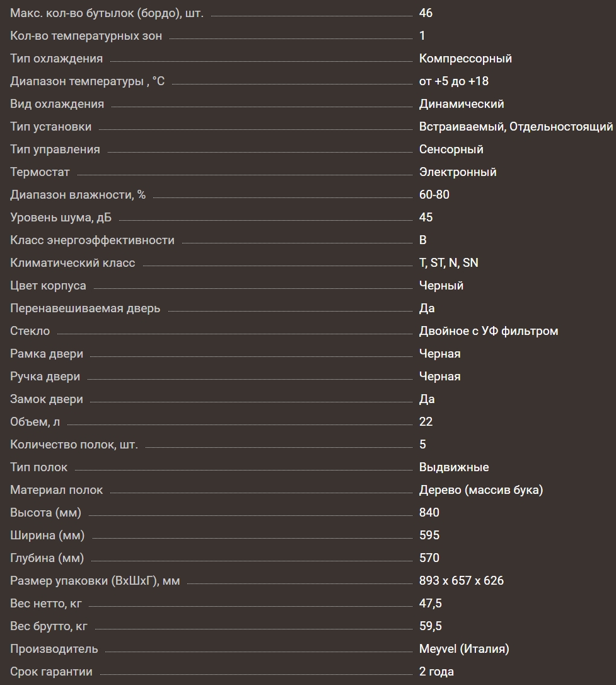Click the 'Термостат' row label
The image size is (616, 685).
click(x=40, y=172)
